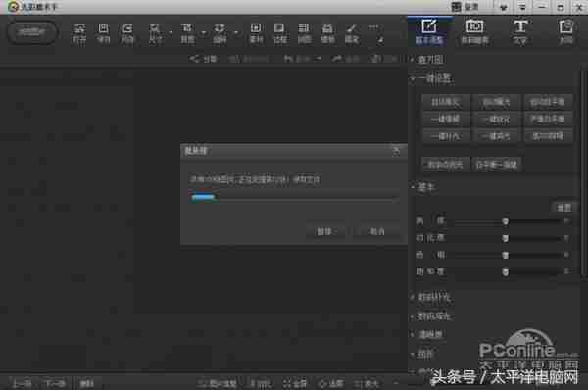Click Original Size (原大) in bottom bar

click(367, 383)
